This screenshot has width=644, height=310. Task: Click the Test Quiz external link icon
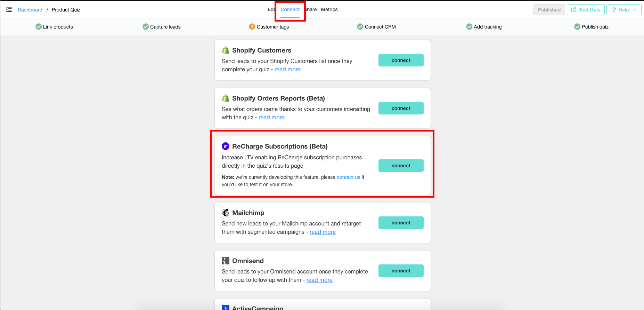[x=574, y=10]
